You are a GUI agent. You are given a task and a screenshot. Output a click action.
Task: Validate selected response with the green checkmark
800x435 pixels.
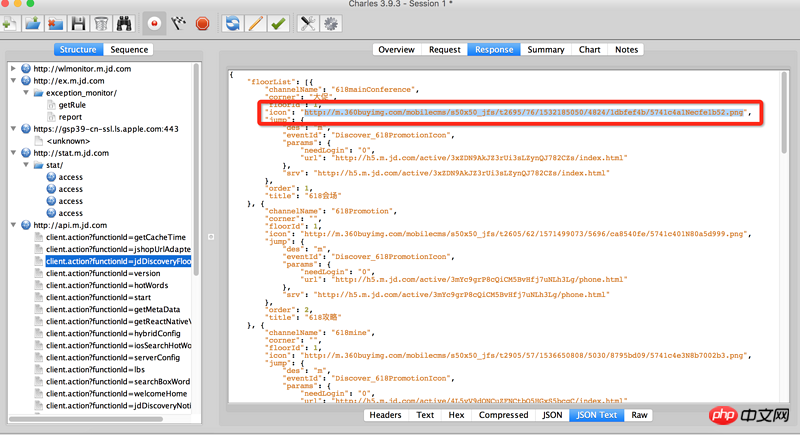tap(278, 23)
